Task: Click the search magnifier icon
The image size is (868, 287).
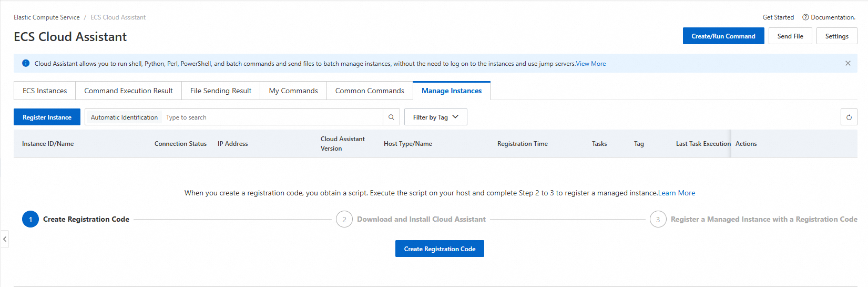Action: 391,117
